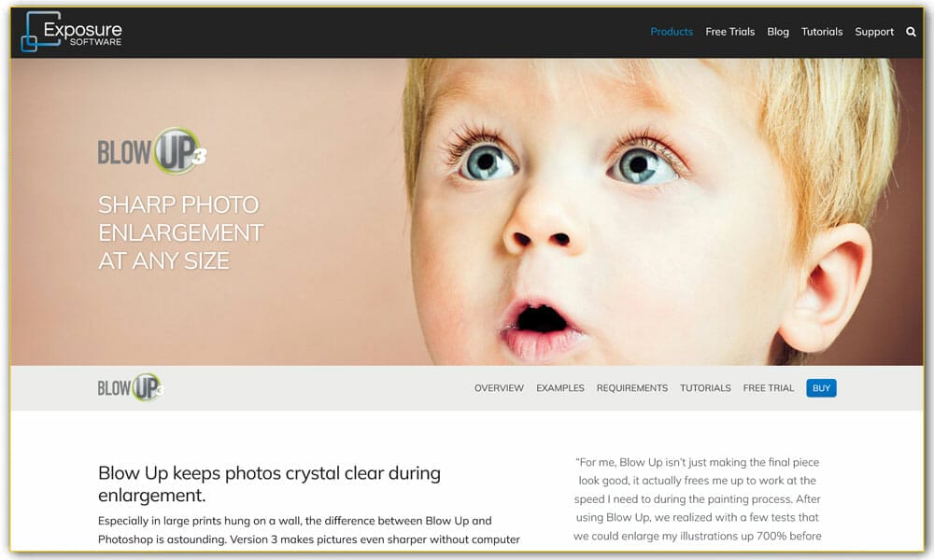
Task: Select the Overview tab
Action: [499, 388]
